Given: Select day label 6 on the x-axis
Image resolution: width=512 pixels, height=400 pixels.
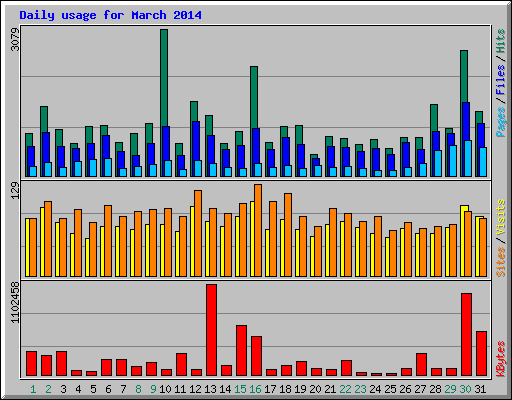Looking at the screenshot, I should [108, 389].
